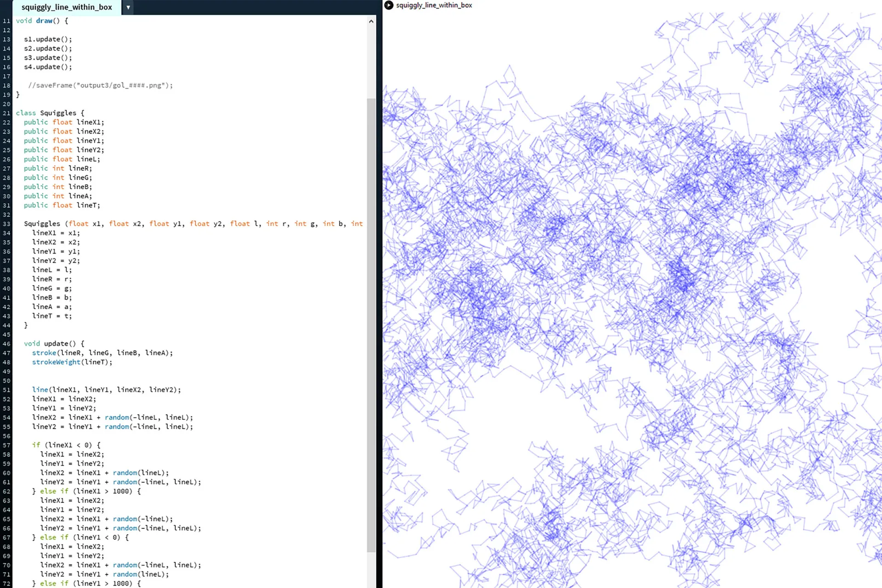Click the void update() method header
The height and width of the screenshot is (588, 882).
[x=54, y=344]
